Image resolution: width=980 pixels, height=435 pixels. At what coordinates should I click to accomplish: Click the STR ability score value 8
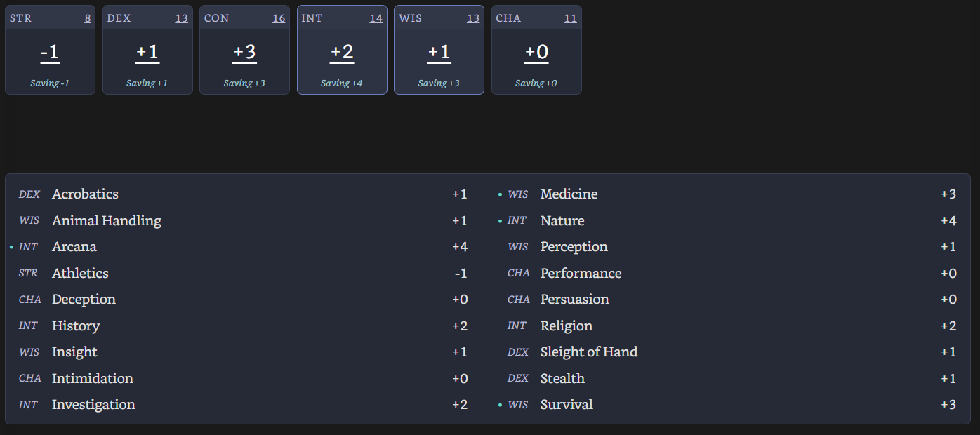point(88,18)
